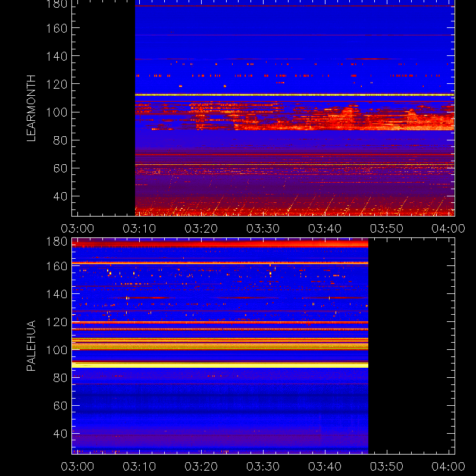Select the 40 tick label on Palehua plot

[60, 434]
